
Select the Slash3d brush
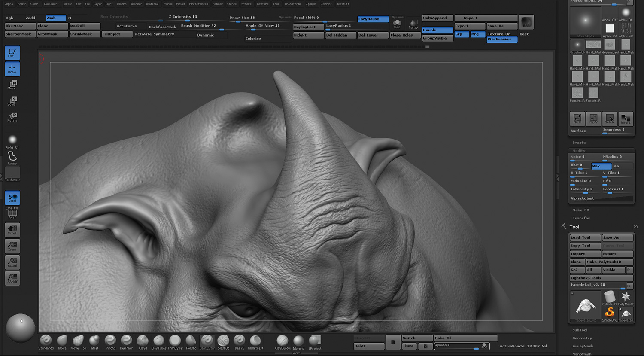[x=223, y=342]
